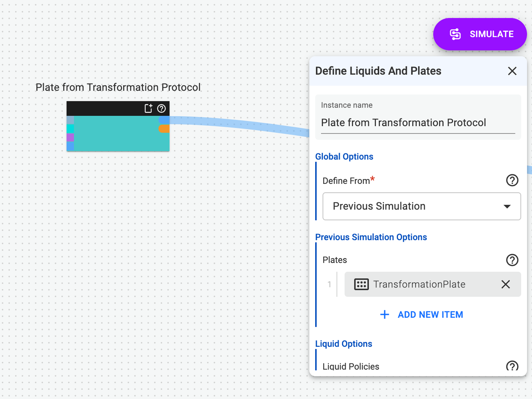
Task: Click the orange output port on the node
Action: click(164, 129)
